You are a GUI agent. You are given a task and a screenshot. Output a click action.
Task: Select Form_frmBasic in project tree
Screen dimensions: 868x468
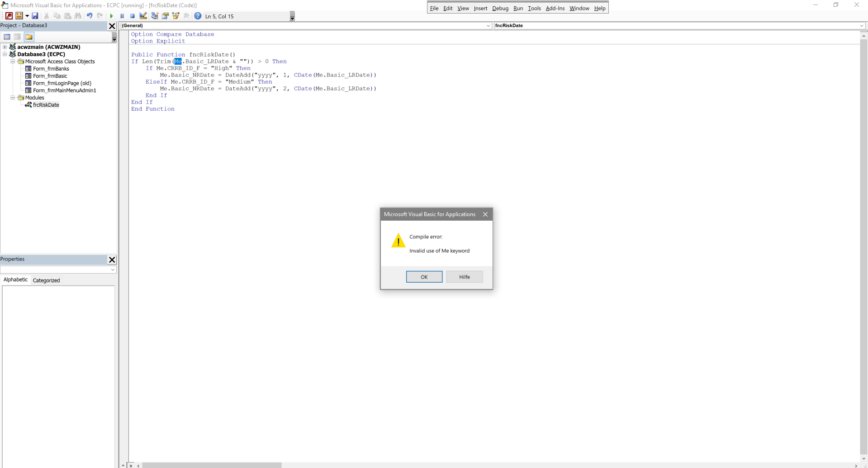(50, 76)
